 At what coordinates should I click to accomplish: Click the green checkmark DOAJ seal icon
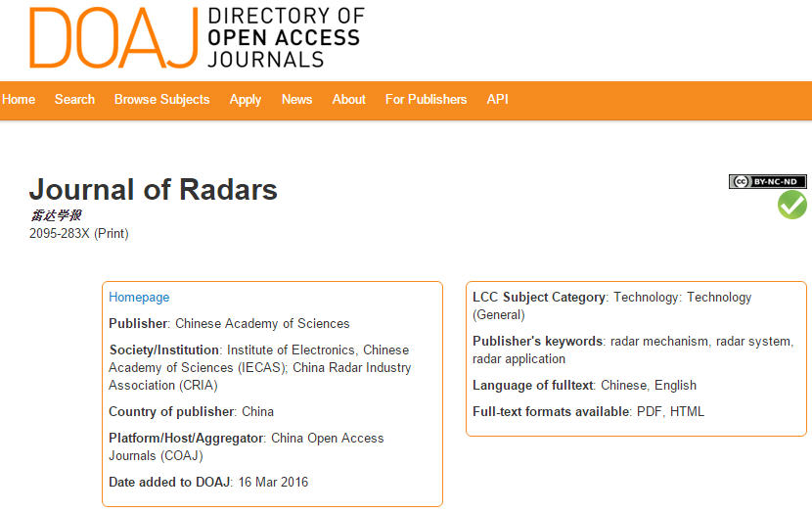point(791,205)
